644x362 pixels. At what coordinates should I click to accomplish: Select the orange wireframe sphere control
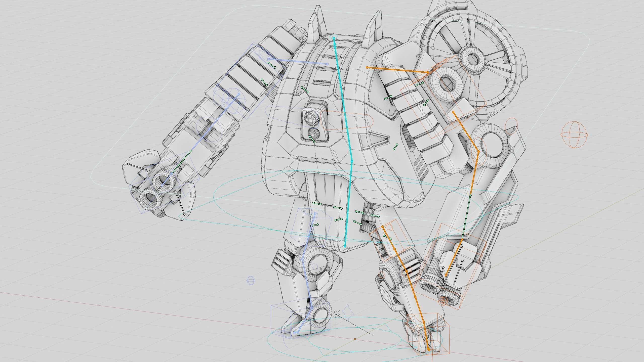[575, 135]
